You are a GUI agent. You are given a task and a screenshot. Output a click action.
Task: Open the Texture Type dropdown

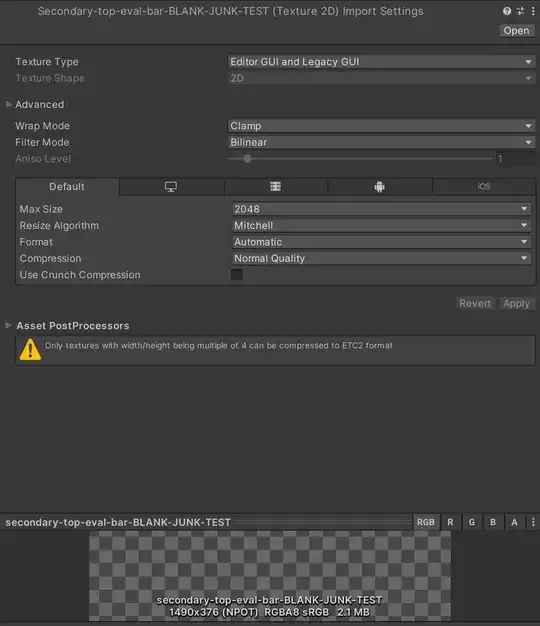pos(381,62)
